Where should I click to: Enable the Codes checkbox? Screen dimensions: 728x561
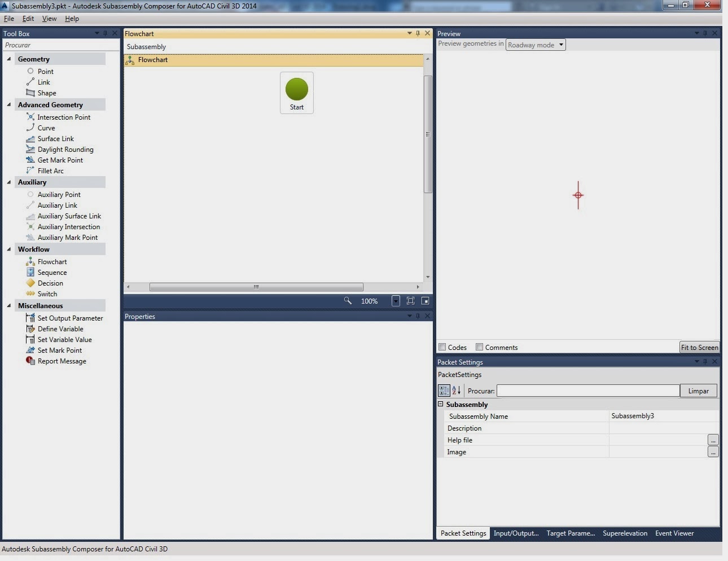(x=442, y=347)
